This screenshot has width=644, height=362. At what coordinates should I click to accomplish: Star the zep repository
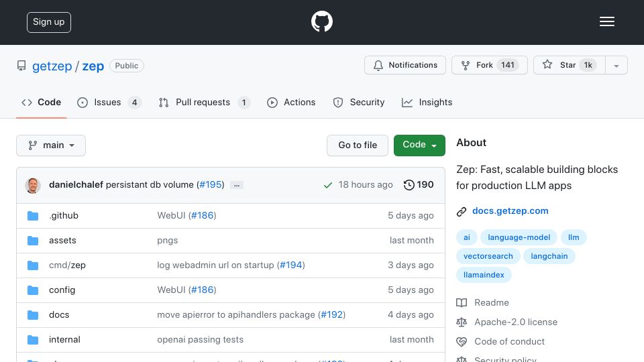(x=570, y=65)
